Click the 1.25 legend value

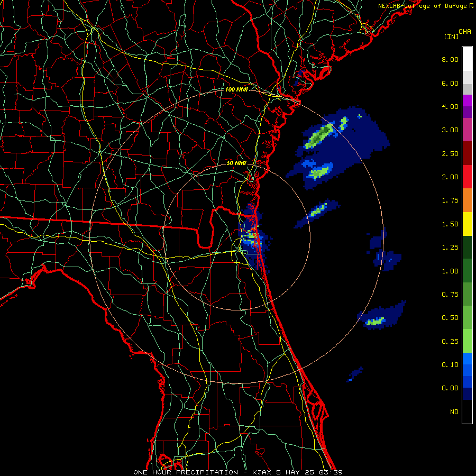click(450, 248)
